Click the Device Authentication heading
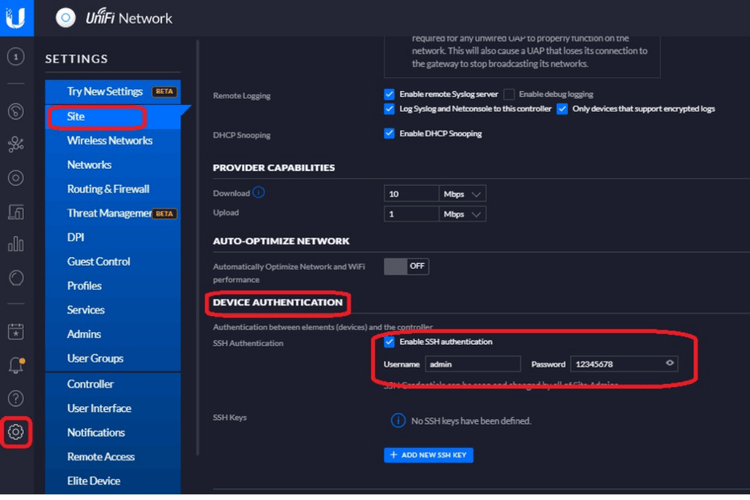The width and height of the screenshot is (750, 500). (x=278, y=302)
